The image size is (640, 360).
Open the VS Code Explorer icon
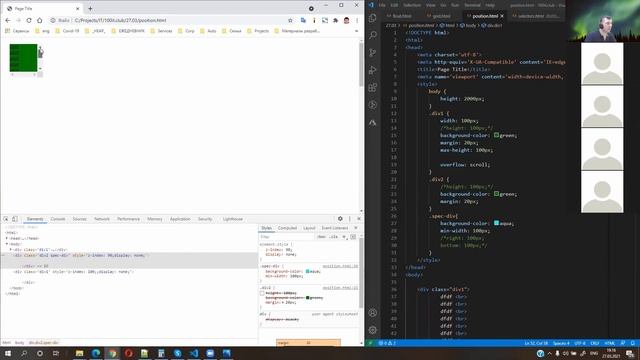372,18
